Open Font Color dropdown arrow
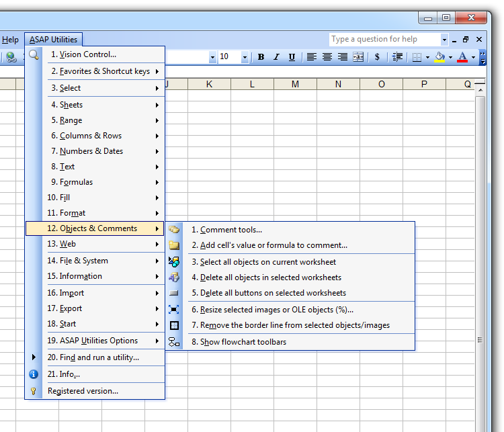504x432 pixels. 473,58
